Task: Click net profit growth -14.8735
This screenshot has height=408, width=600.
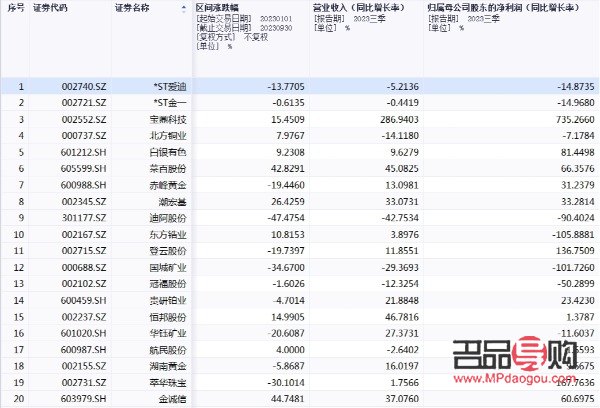Action: point(576,86)
